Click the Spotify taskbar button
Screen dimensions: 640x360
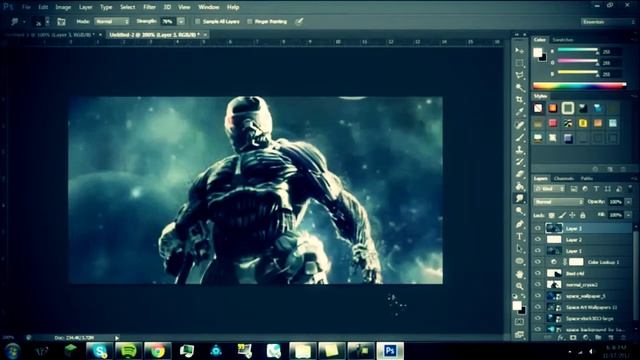(129, 351)
